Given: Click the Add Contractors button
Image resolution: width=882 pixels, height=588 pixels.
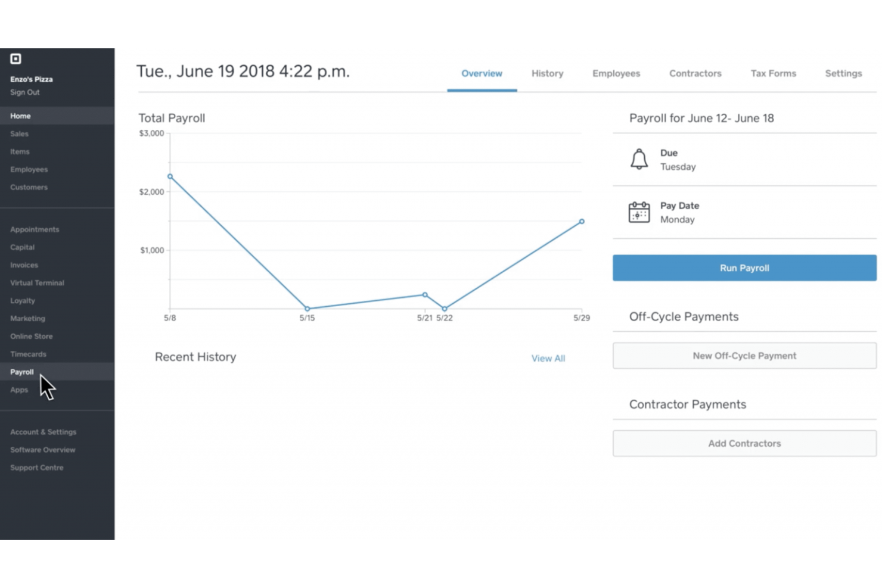Looking at the screenshot, I should pos(744,443).
